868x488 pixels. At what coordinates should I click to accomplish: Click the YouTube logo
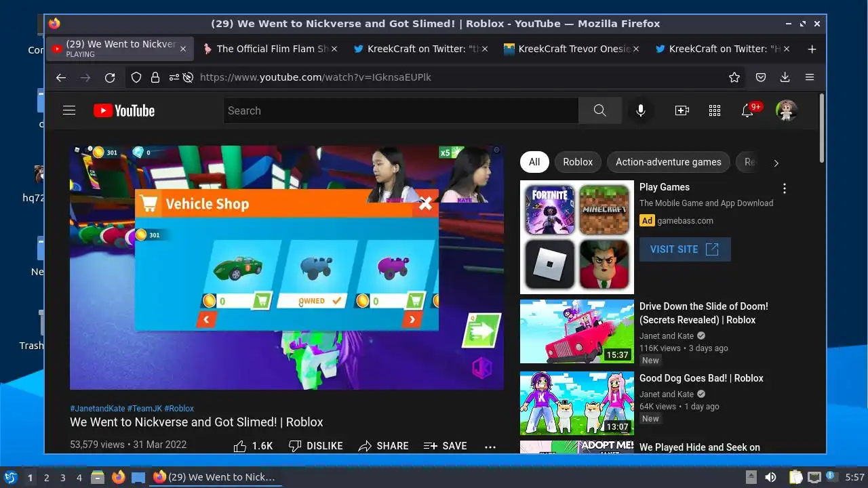coord(124,110)
